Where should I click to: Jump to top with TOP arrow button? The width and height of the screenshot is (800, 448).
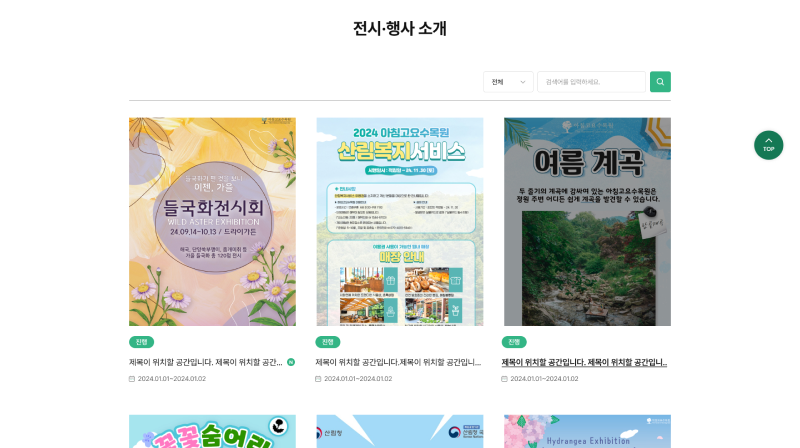tap(768, 145)
